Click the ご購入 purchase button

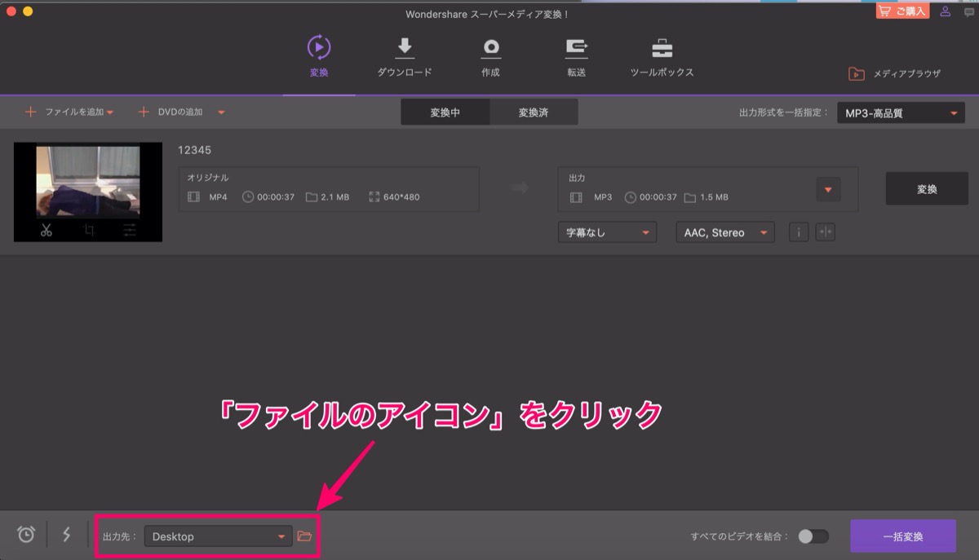(x=901, y=11)
